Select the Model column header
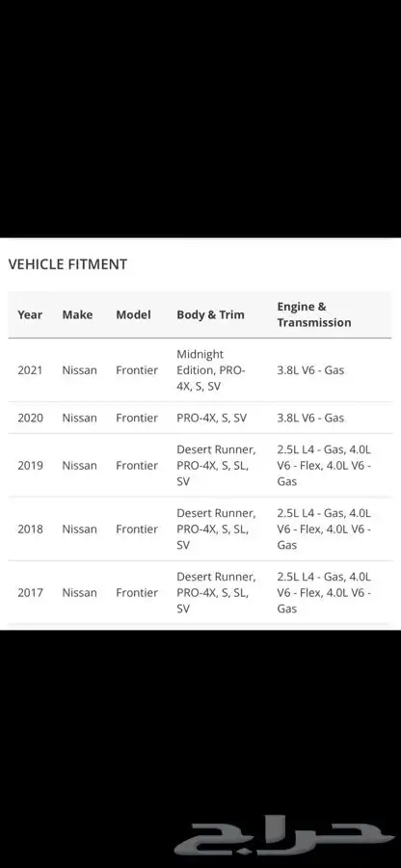This screenshot has height=868, width=401. [x=133, y=314]
